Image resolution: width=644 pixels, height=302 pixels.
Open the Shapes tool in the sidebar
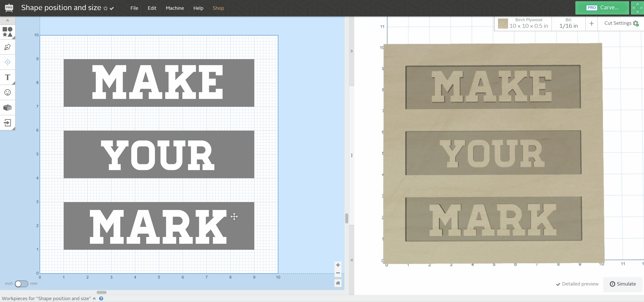click(8, 32)
